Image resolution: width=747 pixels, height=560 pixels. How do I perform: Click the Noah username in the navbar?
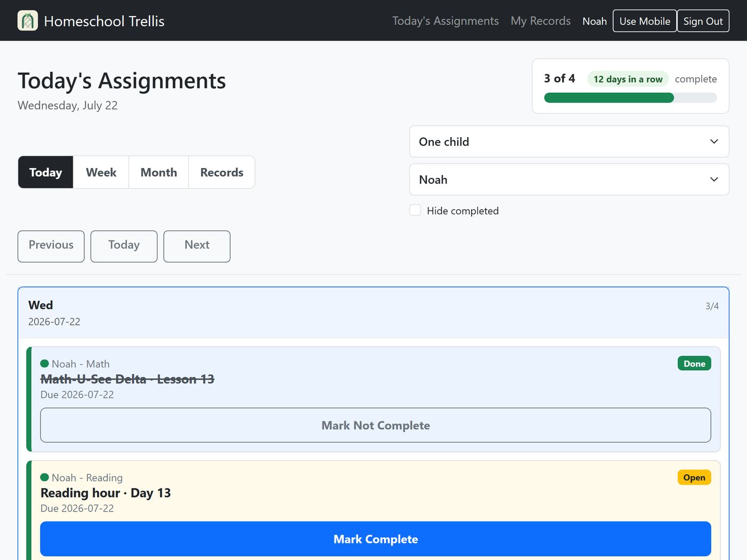tap(594, 21)
